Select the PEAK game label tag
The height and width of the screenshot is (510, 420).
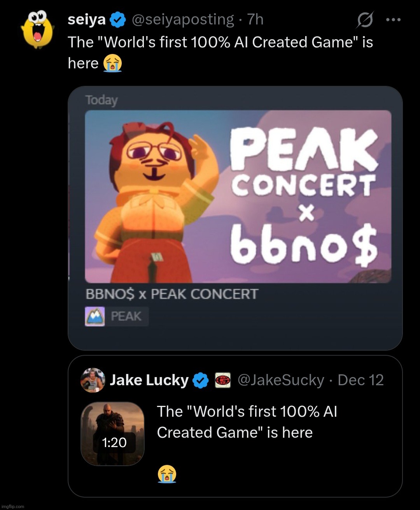click(126, 316)
